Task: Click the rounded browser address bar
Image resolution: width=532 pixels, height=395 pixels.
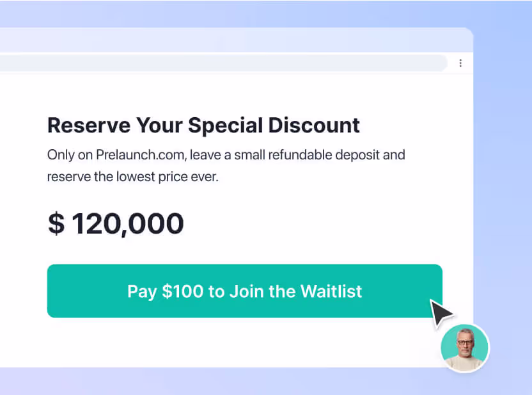Action: (x=224, y=63)
